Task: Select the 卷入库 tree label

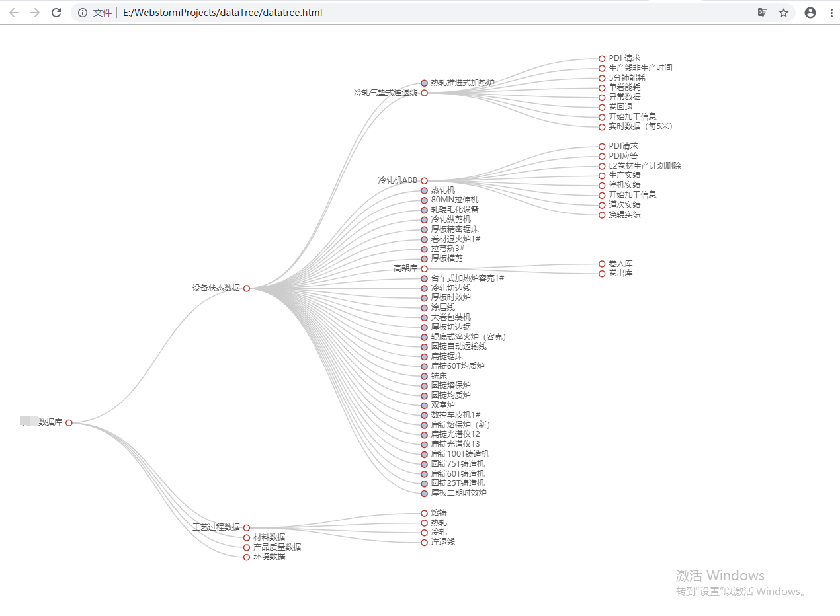Action: [x=621, y=263]
